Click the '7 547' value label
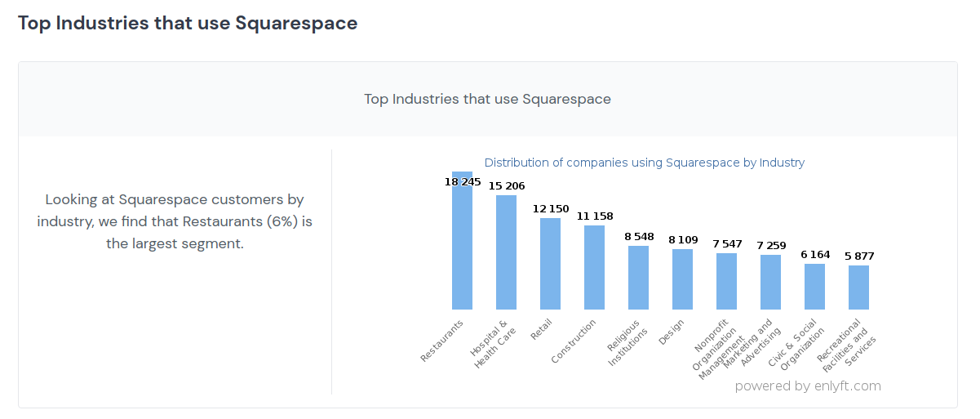Screen dimensions: 980x419 tap(727, 244)
